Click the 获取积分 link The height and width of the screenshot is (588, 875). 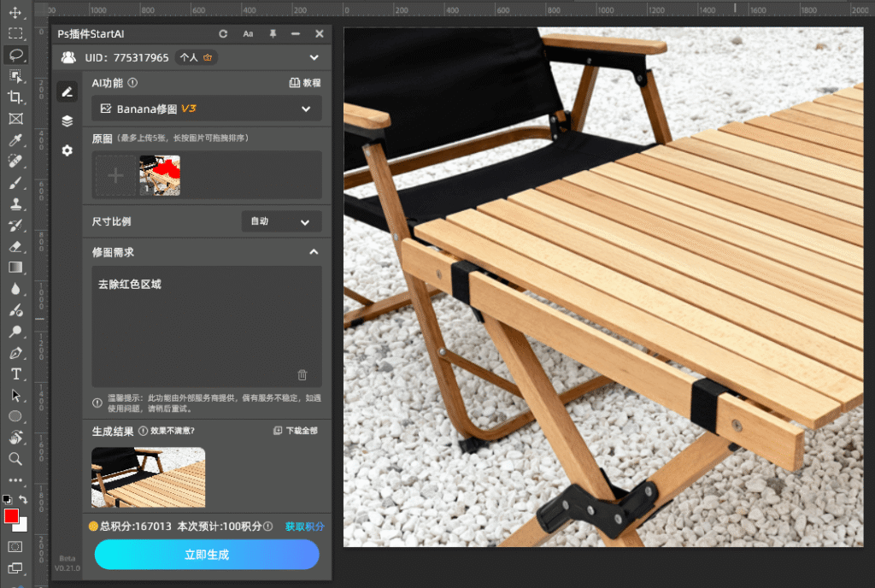click(x=303, y=526)
